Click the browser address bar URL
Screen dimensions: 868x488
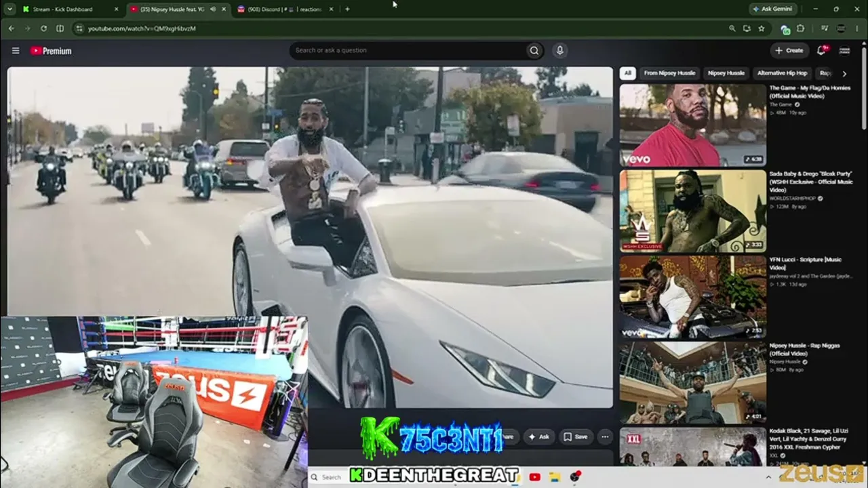[x=142, y=28]
